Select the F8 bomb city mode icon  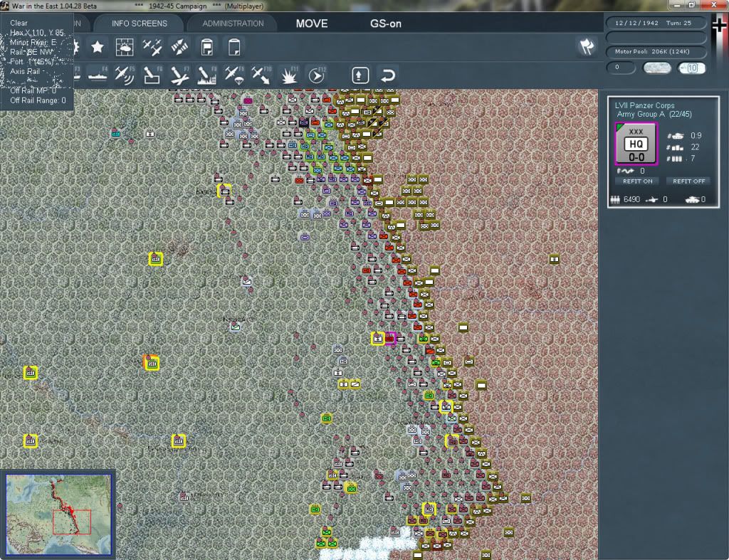click(x=207, y=75)
